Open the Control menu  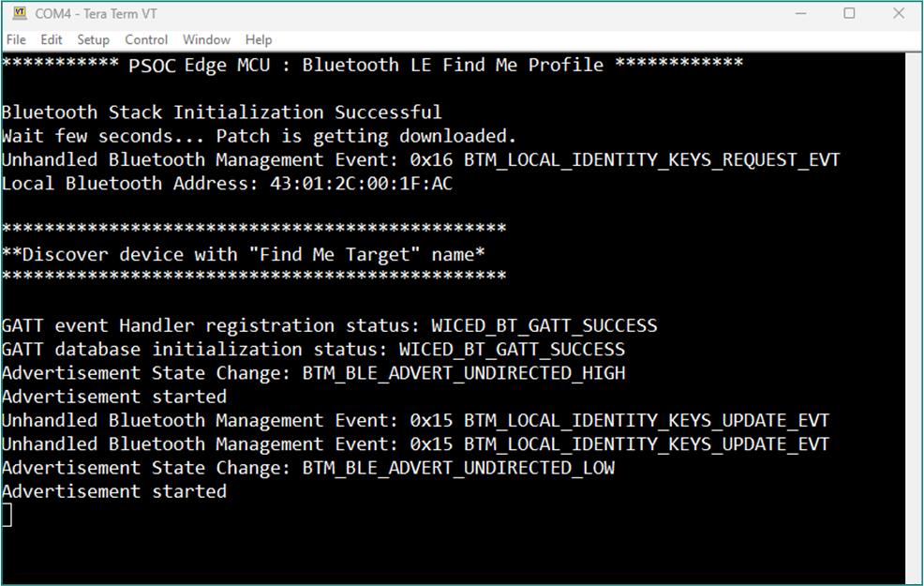click(146, 39)
